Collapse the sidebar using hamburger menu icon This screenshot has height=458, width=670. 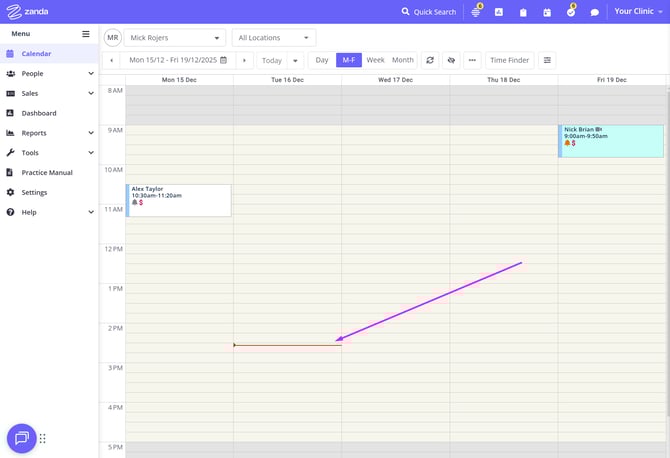click(86, 34)
